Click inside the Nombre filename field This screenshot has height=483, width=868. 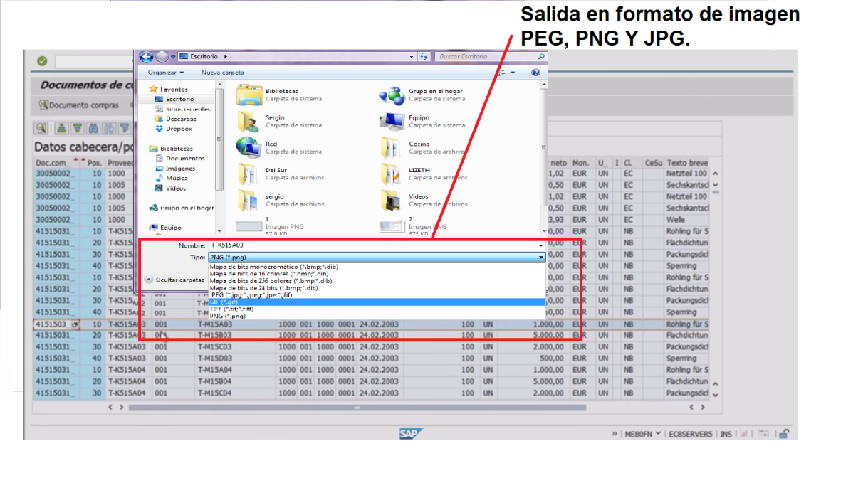(320, 243)
